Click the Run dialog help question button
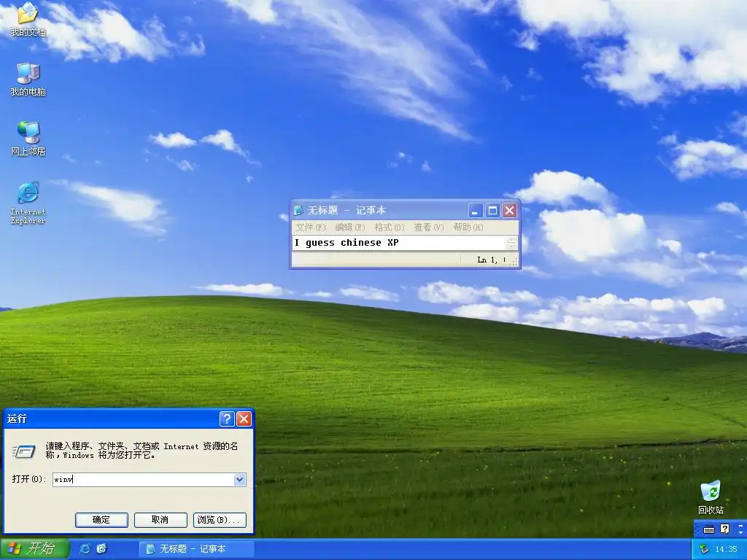This screenshot has height=560, width=747. [227, 419]
